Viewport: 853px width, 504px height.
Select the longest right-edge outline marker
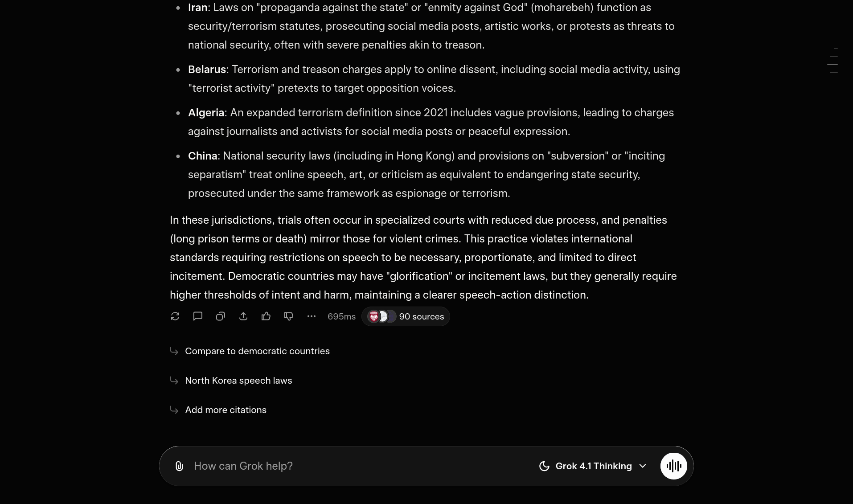(x=832, y=64)
